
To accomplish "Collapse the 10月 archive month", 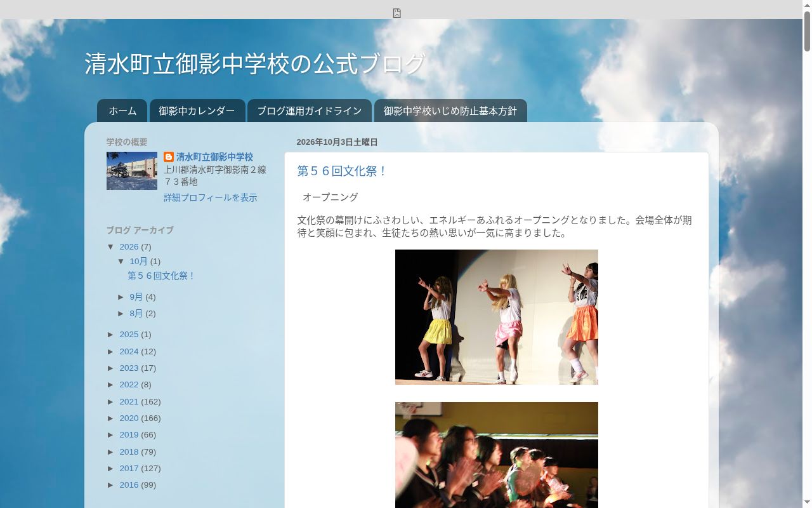I will click(x=122, y=262).
